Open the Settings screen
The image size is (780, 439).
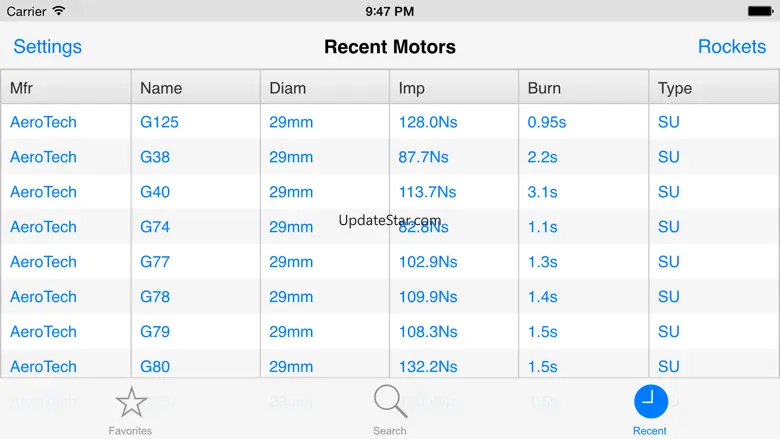[47, 47]
